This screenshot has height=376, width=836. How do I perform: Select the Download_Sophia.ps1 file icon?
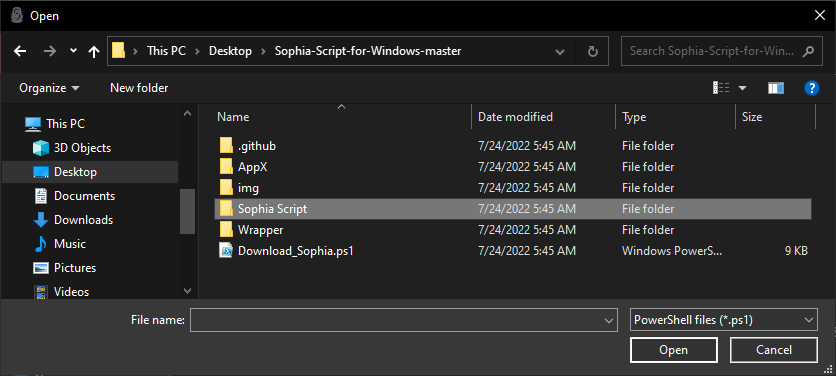coord(226,251)
